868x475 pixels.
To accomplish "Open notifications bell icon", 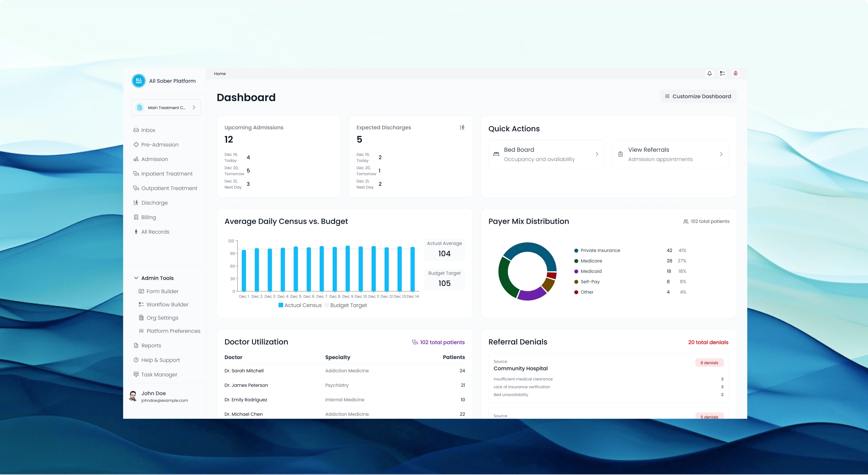I will click(x=710, y=74).
